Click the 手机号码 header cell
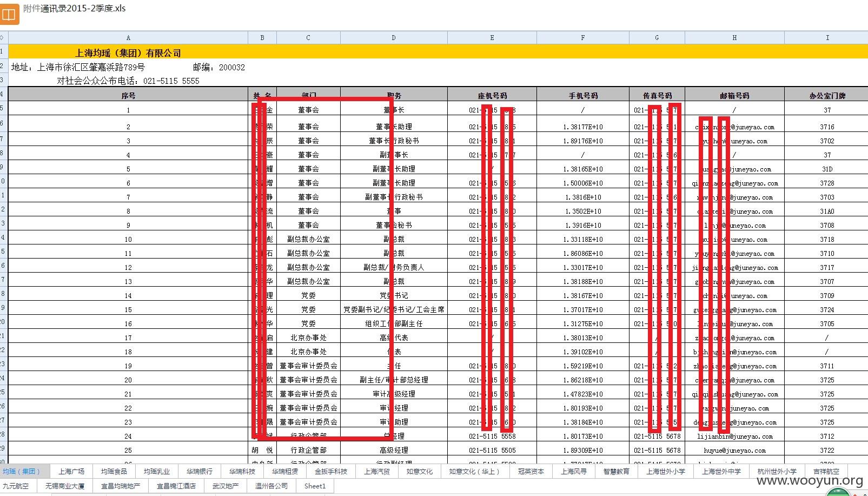This screenshot has height=496, width=868. [x=583, y=95]
